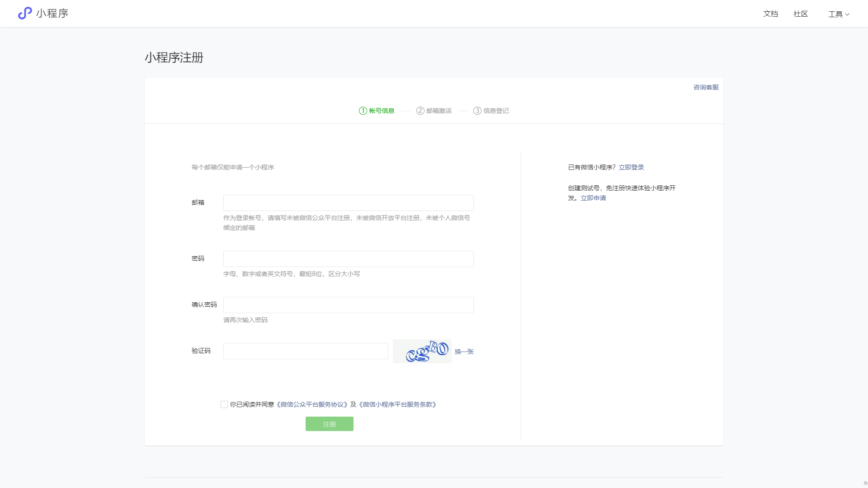868x488 pixels.
Task: Open 《微信小程序平台服务条款》 link
Action: (397, 404)
